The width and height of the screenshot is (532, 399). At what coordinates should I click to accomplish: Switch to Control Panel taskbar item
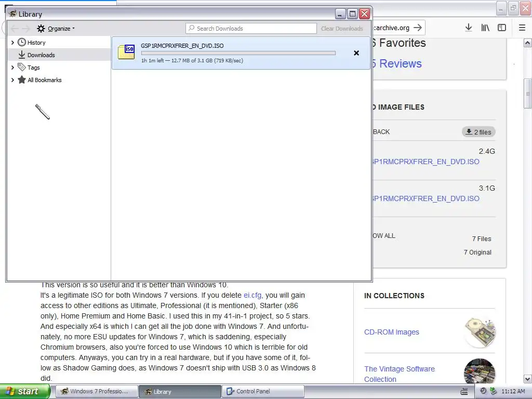pyautogui.click(x=263, y=392)
